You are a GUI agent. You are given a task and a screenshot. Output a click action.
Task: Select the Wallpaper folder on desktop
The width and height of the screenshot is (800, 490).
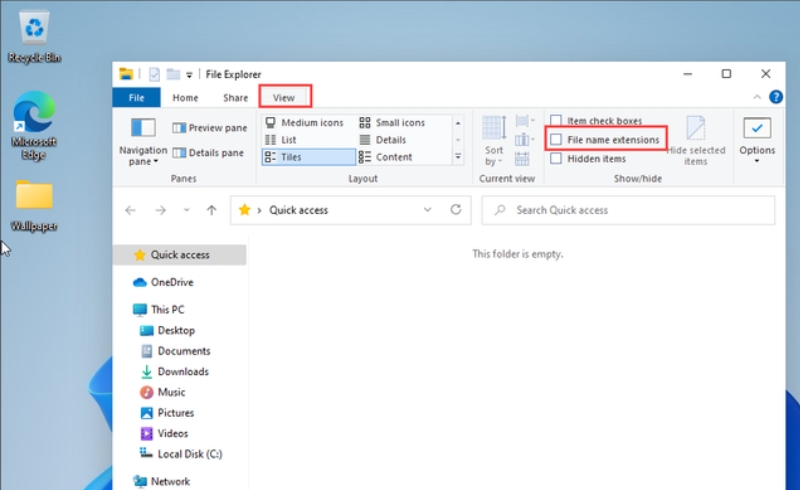pos(34,206)
